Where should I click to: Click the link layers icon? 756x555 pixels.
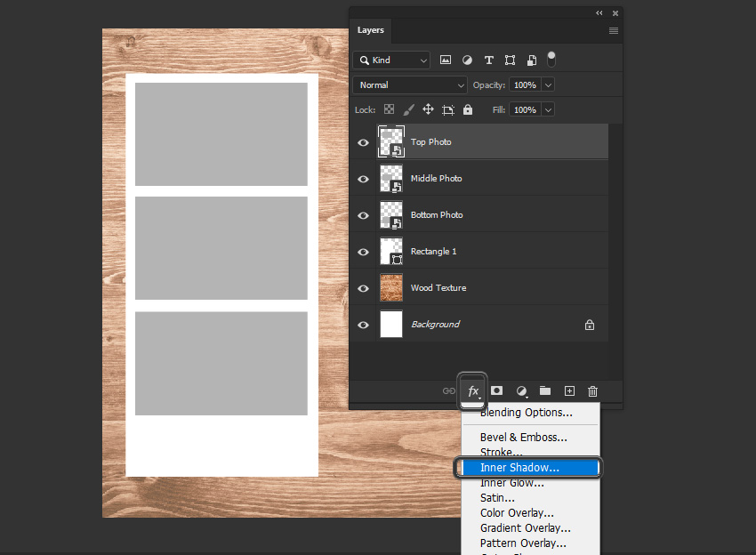[449, 390]
